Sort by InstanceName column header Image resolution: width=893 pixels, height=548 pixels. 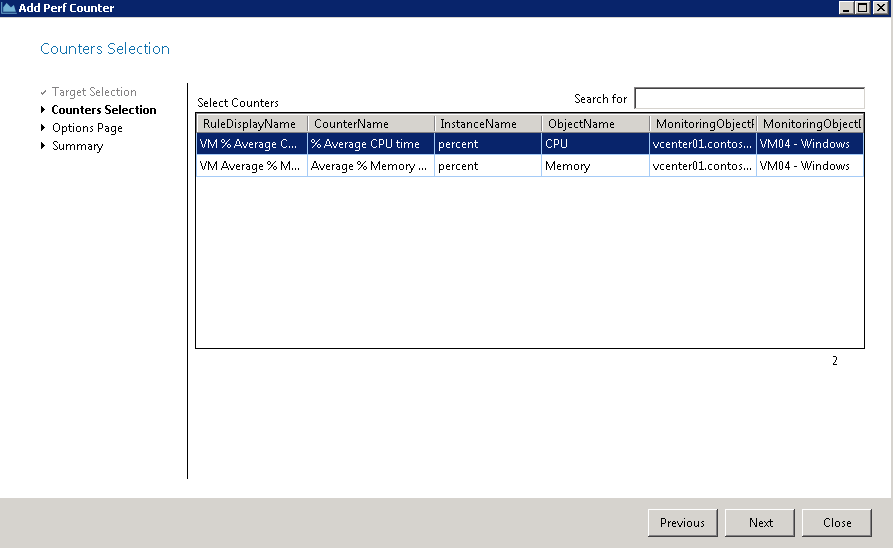pyautogui.click(x=478, y=124)
